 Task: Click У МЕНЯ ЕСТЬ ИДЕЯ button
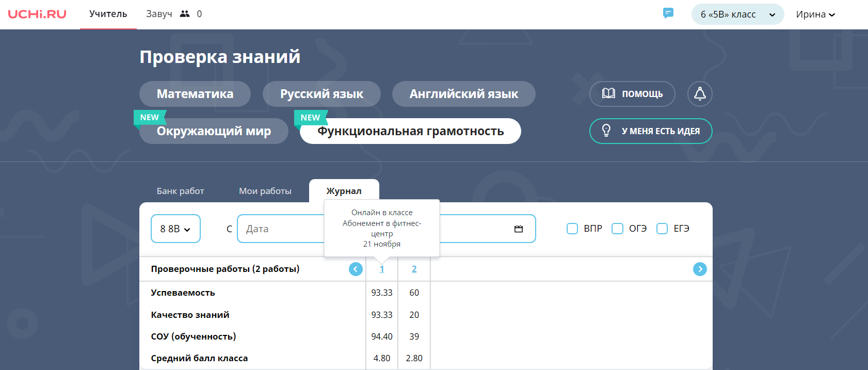651,131
